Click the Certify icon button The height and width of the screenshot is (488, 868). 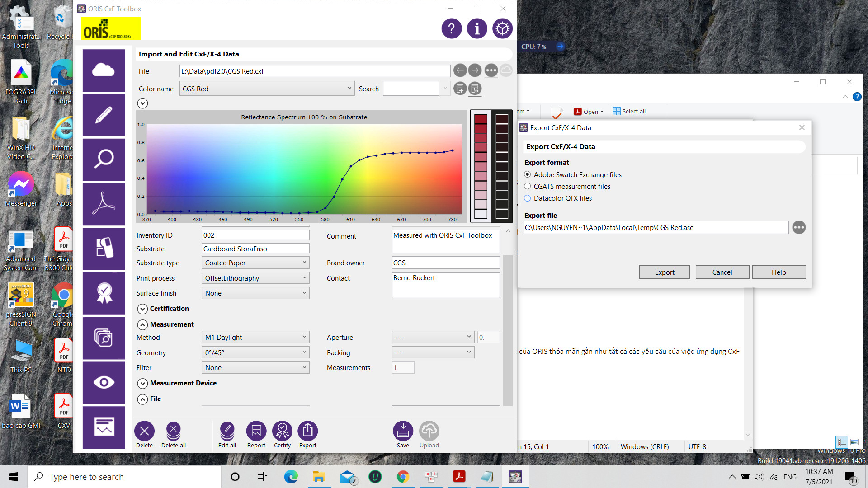click(x=282, y=431)
